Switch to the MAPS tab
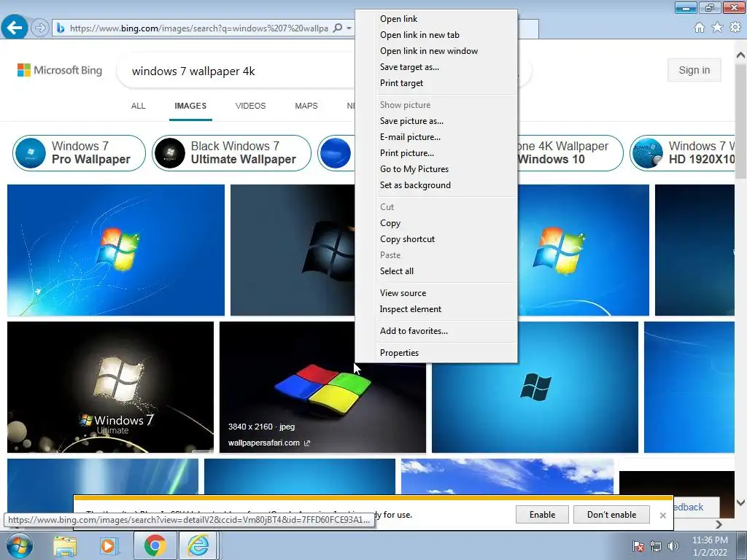Image resolution: width=747 pixels, height=560 pixels. pyautogui.click(x=306, y=106)
